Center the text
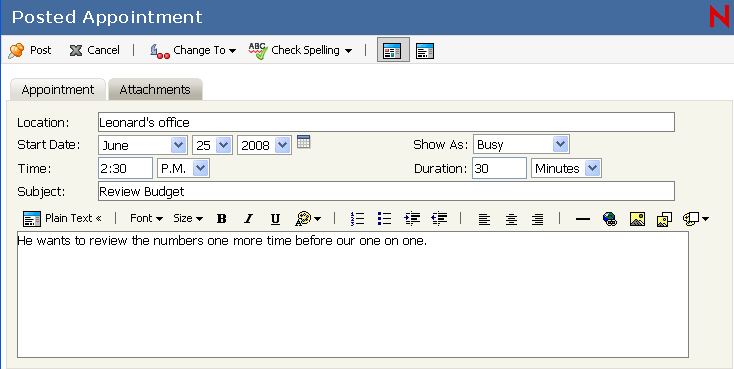Viewport: 734px width, 369px height. (511, 219)
